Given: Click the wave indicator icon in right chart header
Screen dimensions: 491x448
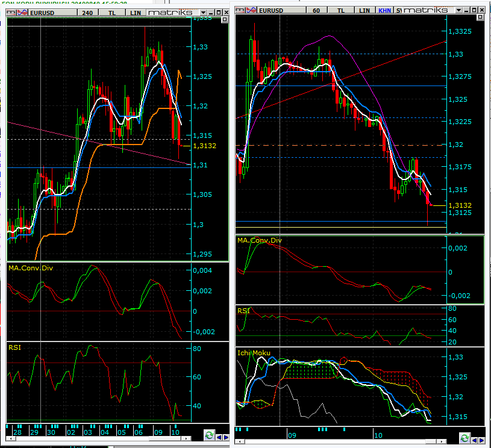Looking at the screenshot, I should point(251,10).
